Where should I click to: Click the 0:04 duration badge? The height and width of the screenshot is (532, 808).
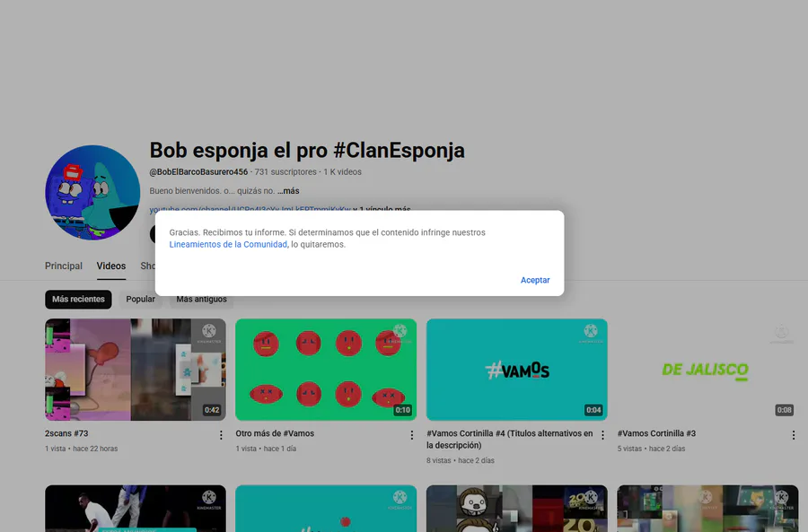593,411
